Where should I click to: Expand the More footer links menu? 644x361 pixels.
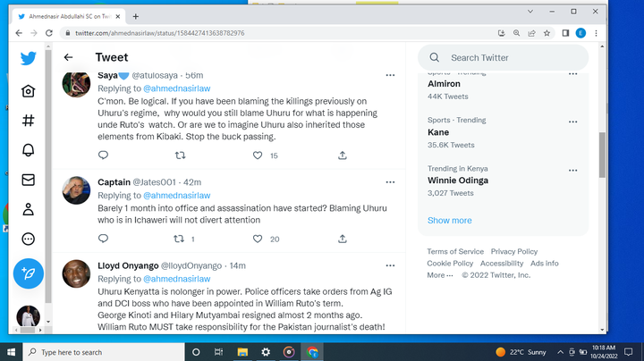(440, 275)
